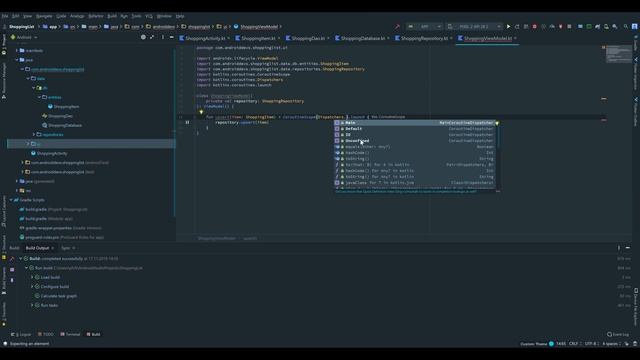Click the Apply Changes icon next to Run
This screenshot has width=640, height=360.
[517, 27]
